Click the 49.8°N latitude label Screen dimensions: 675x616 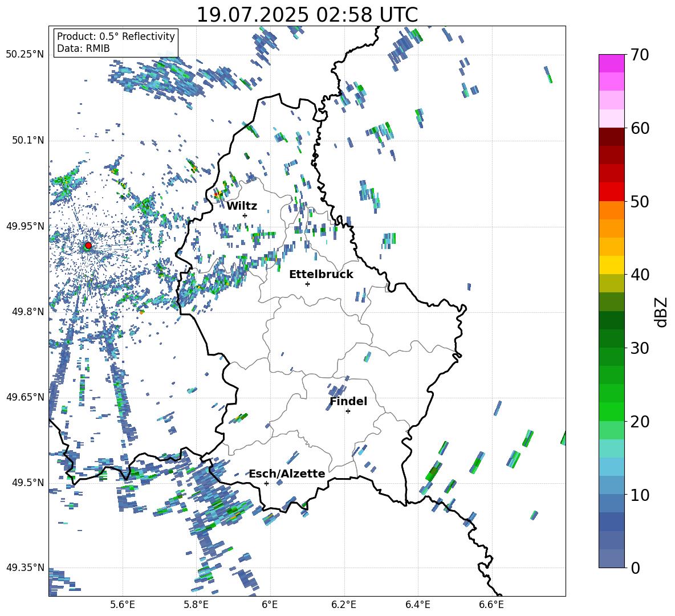click(28, 312)
